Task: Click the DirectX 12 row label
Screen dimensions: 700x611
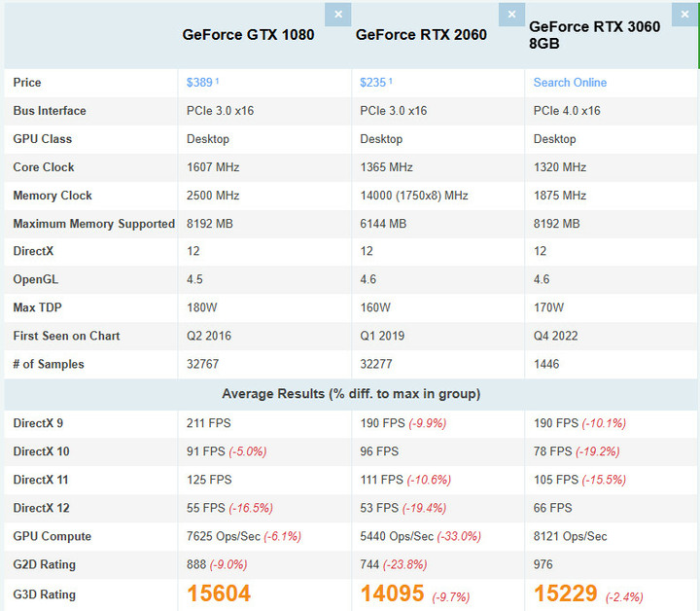Action: pyautogui.click(x=42, y=508)
